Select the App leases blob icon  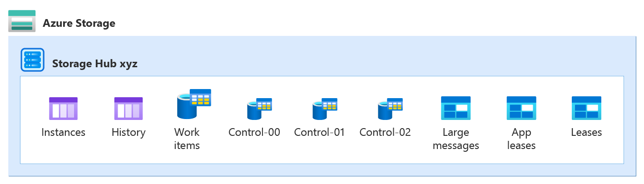click(521, 108)
